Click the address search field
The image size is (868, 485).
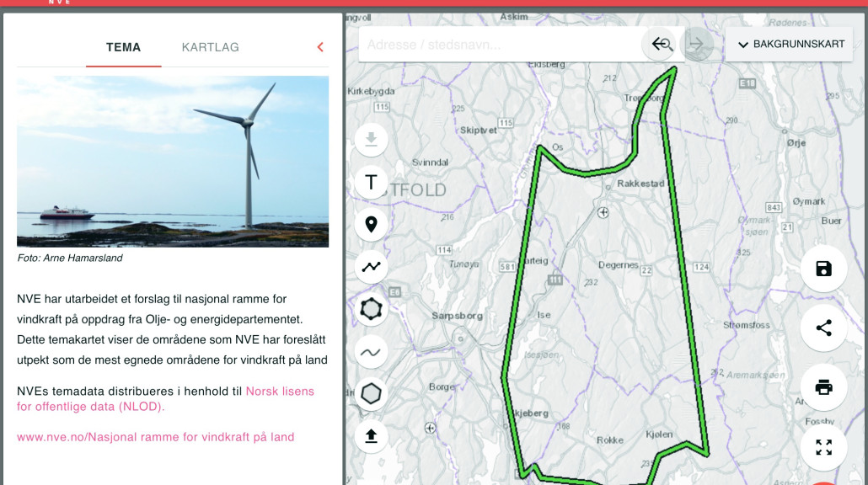pos(501,45)
